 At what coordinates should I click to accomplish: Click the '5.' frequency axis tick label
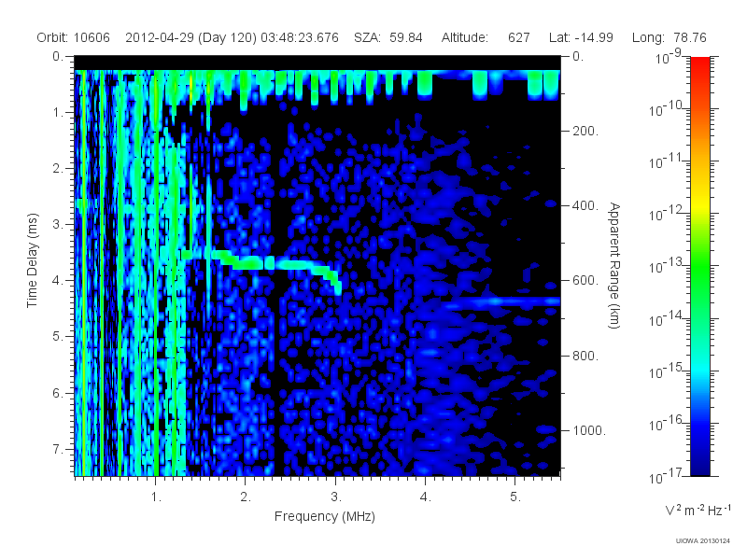tap(515, 497)
